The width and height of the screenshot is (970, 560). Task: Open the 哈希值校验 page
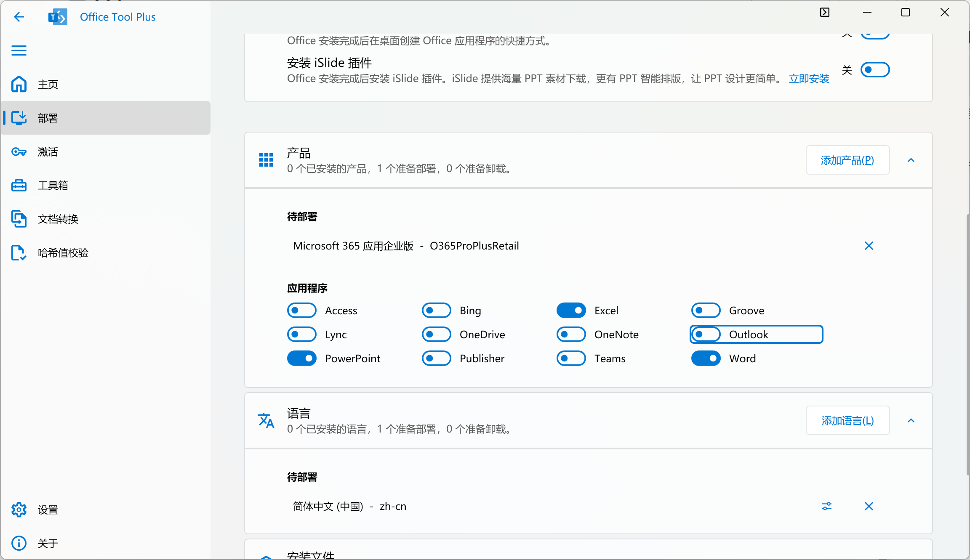point(106,252)
